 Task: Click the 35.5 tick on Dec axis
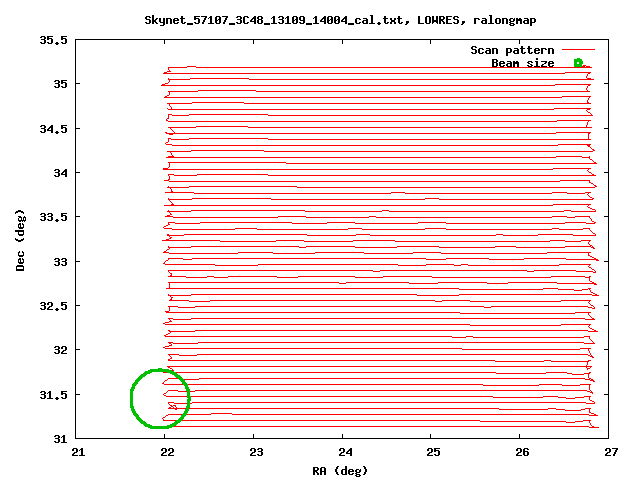(x=54, y=41)
